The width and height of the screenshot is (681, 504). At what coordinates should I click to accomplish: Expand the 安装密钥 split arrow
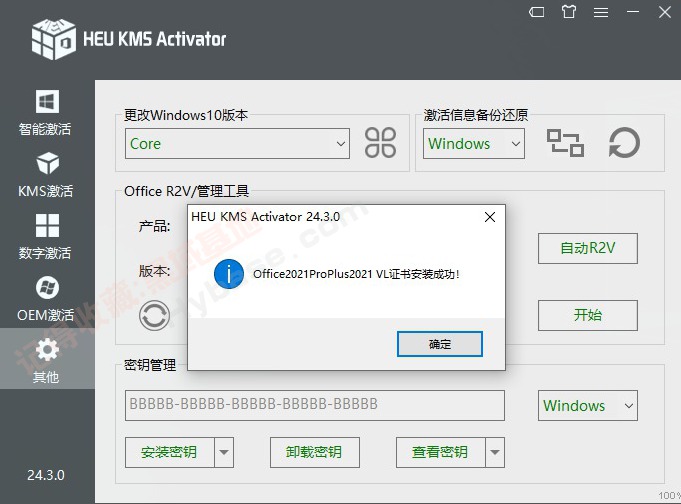224,452
